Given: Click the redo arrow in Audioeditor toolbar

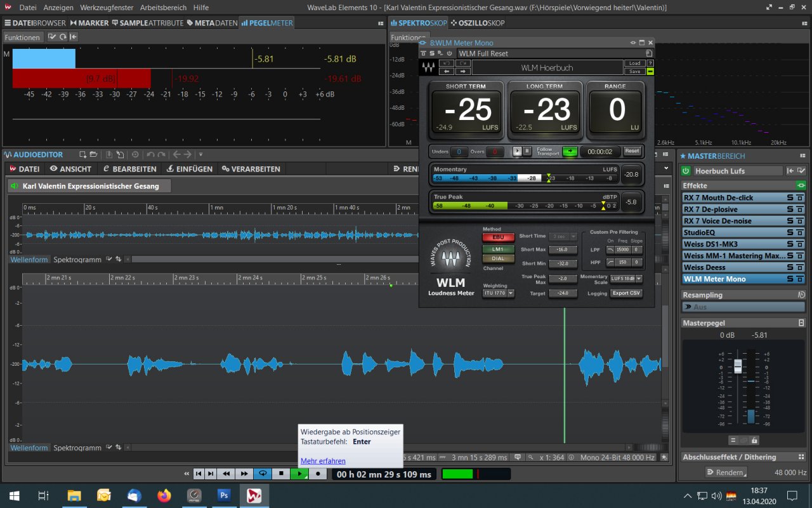Looking at the screenshot, I should [162, 154].
